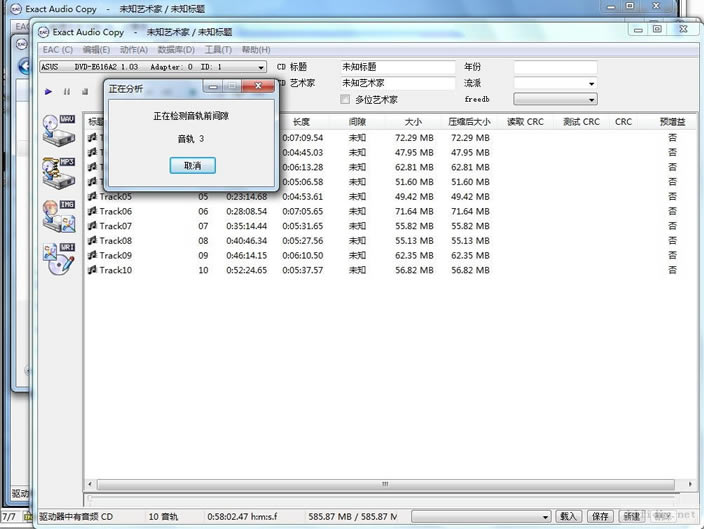Click the WAV extraction icon in sidebar
The image size is (704, 529).
point(58,130)
